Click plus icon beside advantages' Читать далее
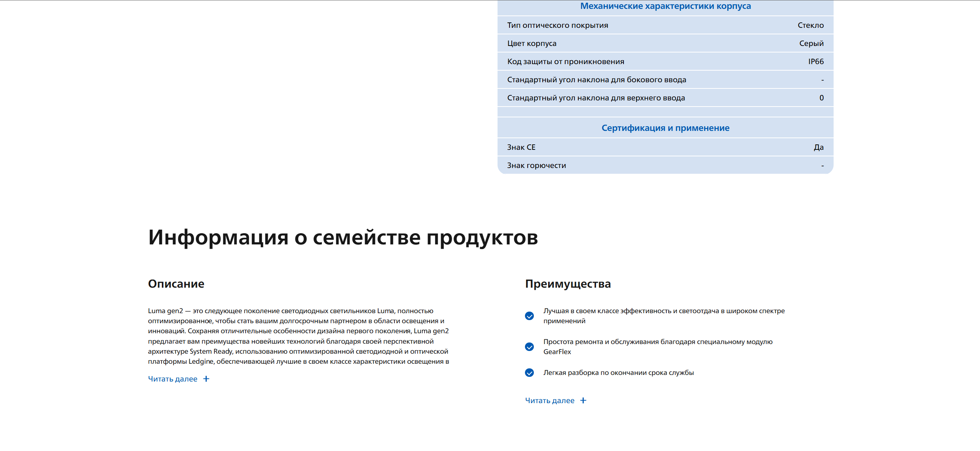Image resolution: width=980 pixels, height=451 pixels. tap(583, 400)
